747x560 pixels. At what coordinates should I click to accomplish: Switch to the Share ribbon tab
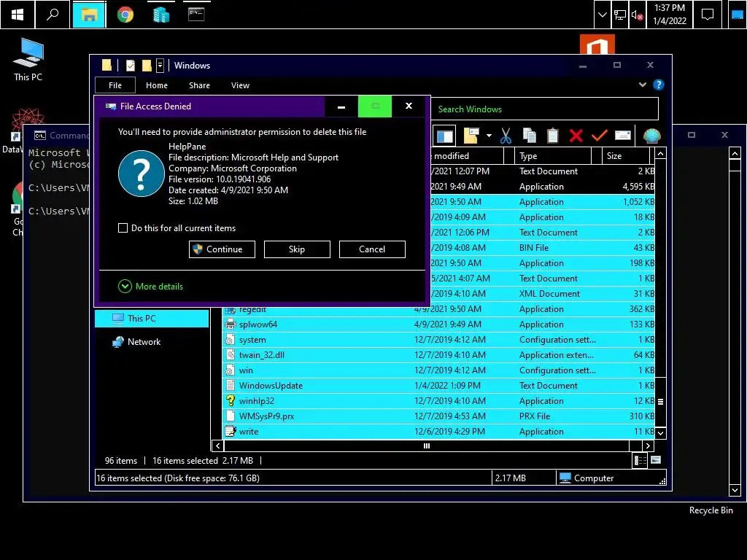click(199, 85)
